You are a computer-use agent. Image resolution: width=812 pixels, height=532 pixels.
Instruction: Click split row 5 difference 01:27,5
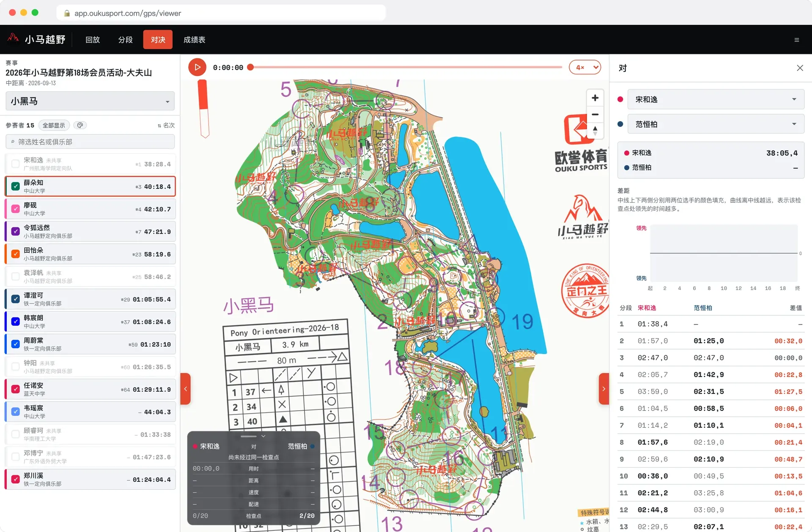coord(788,392)
